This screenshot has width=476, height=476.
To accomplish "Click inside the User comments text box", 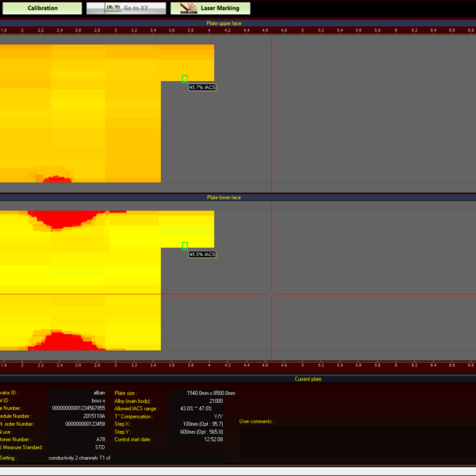I will click(x=358, y=443).
